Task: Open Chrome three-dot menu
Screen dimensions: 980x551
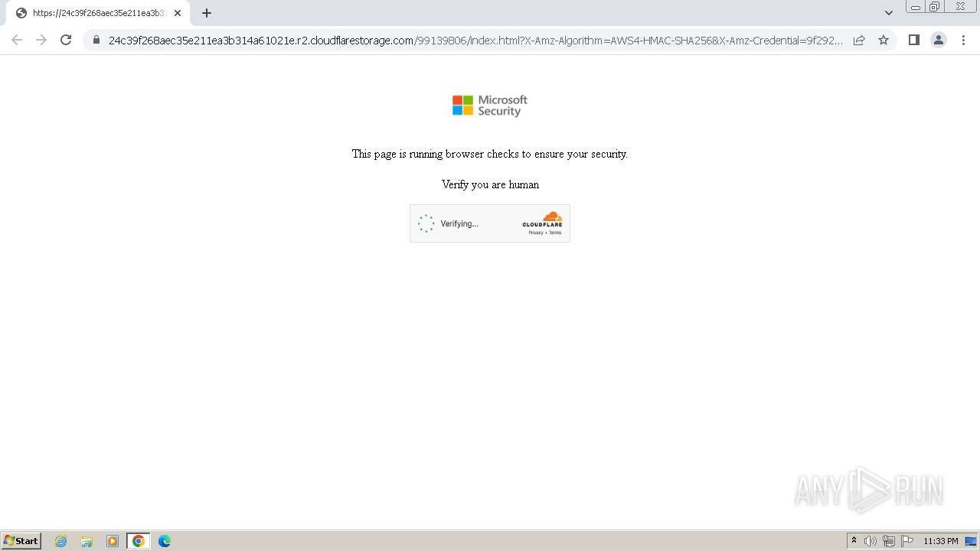Action: 963,40
